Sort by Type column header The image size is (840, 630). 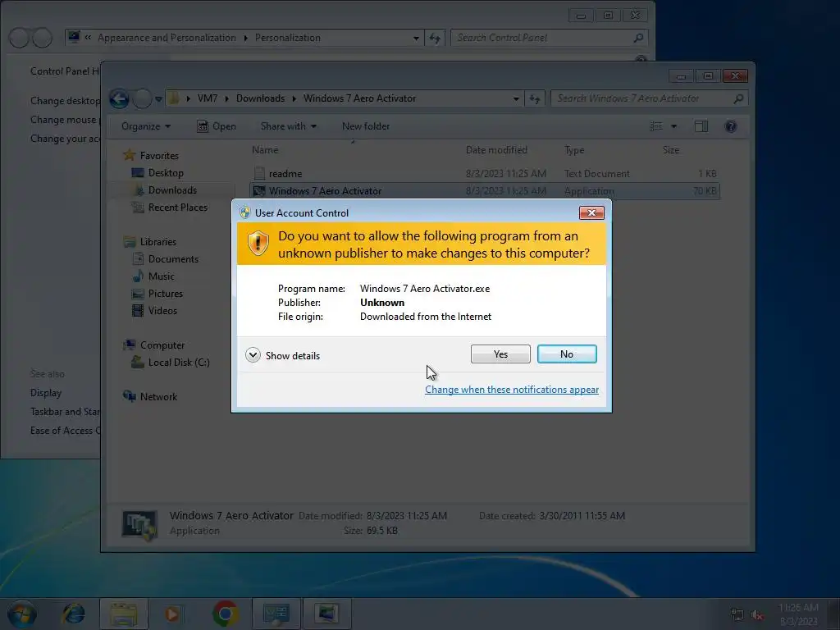(574, 150)
